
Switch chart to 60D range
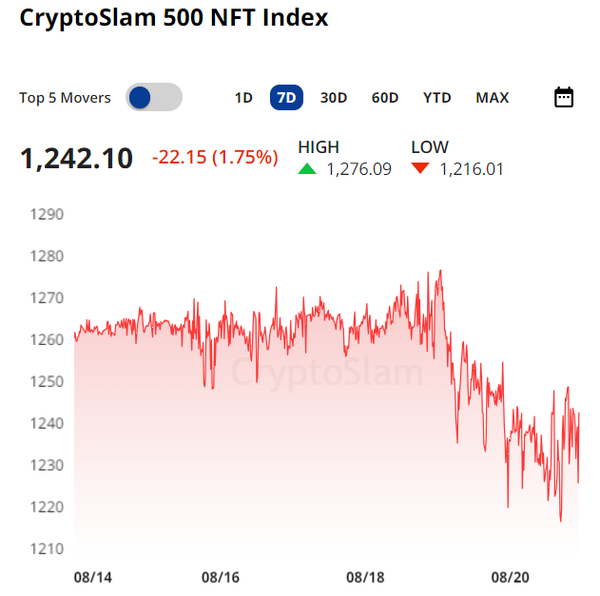pos(385,97)
